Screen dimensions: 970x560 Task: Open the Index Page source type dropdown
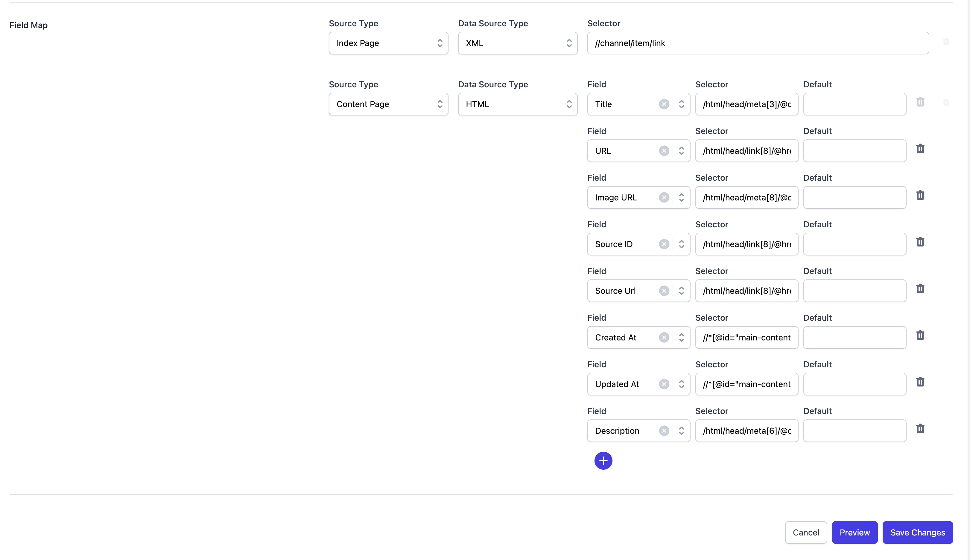388,43
